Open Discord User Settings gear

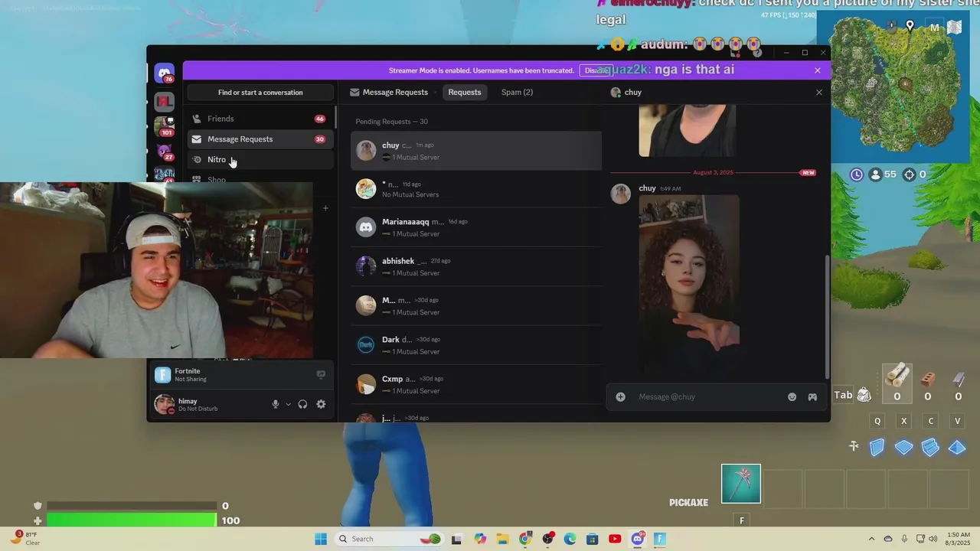(321, 405)
